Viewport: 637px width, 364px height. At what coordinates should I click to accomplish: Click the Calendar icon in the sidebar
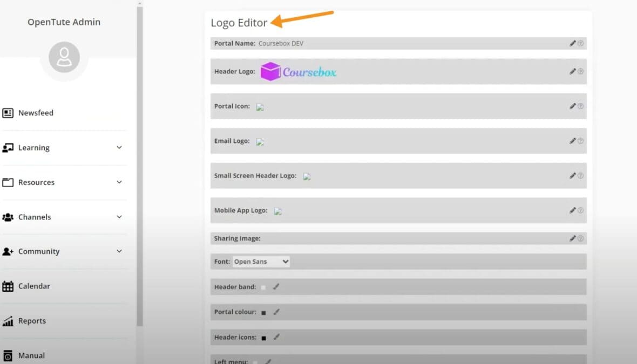click(9, 286)
